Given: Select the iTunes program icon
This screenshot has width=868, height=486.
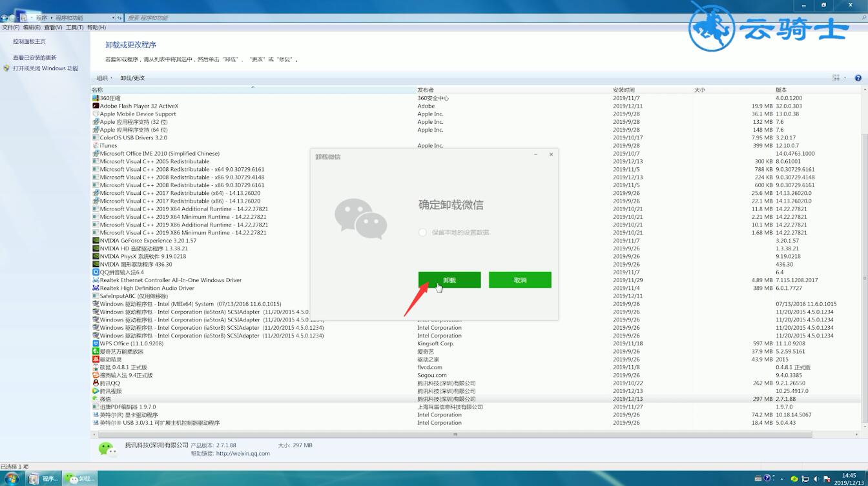Looking at the screenshot, I should 96,146.
